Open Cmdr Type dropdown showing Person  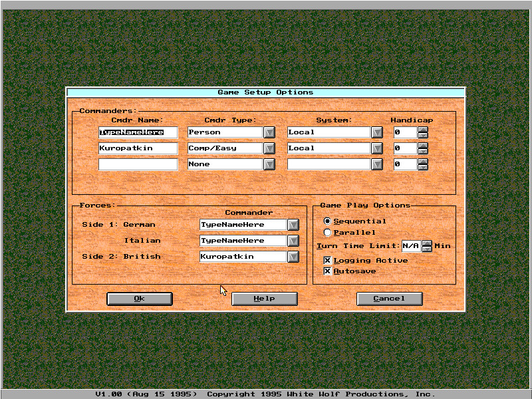269,132
